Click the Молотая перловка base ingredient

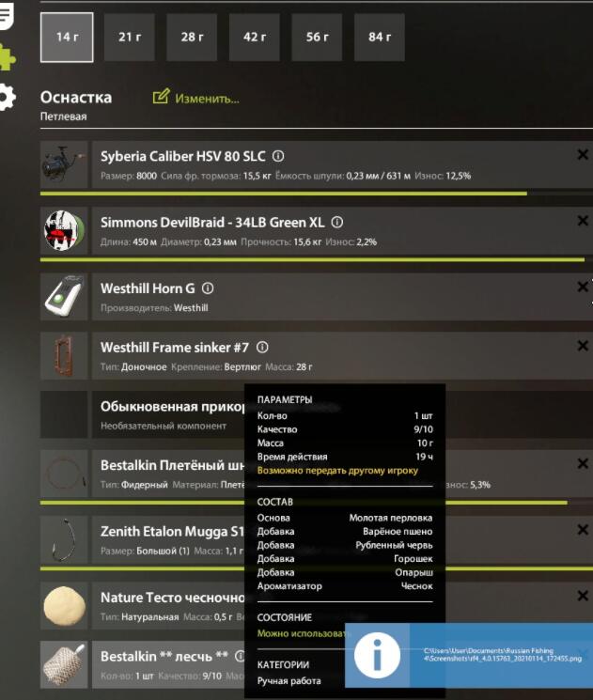pos(391,518)
